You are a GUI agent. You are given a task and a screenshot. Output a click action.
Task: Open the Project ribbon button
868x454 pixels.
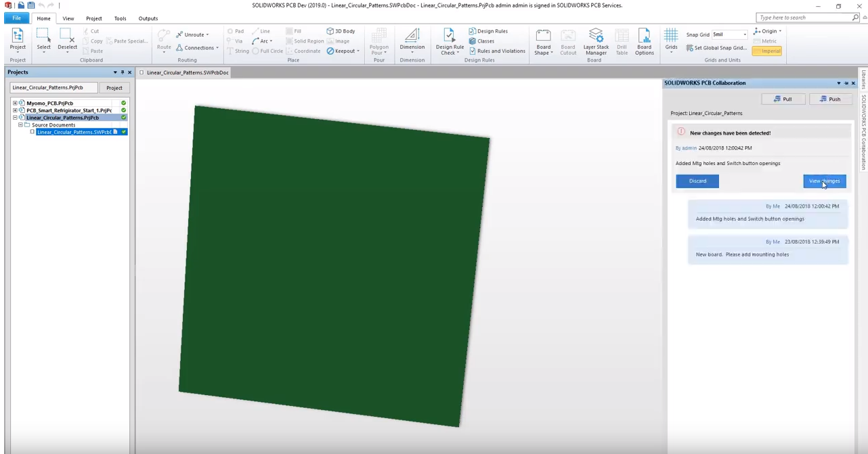[x=18, y=41]
